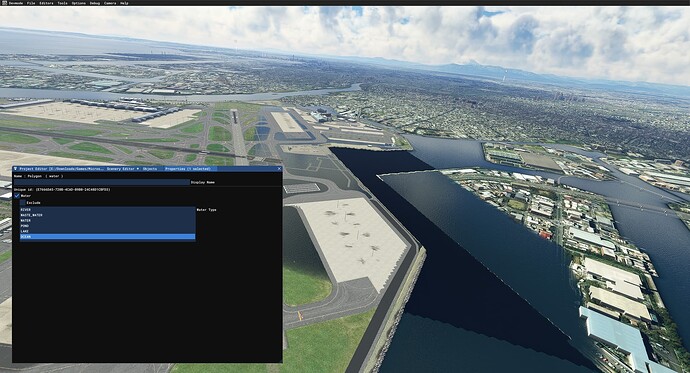Open the Scenery Editor dropdown tab

coord(122,168)
